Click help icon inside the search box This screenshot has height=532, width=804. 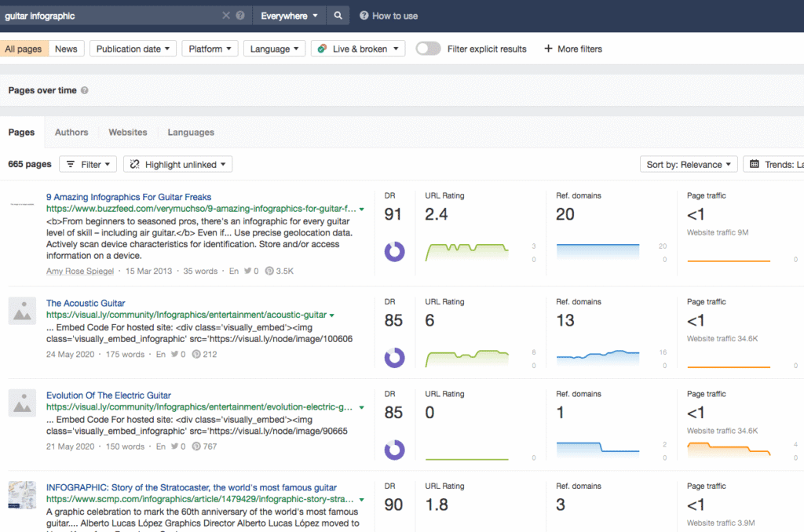pyautogui.click(x=240, y=16)
